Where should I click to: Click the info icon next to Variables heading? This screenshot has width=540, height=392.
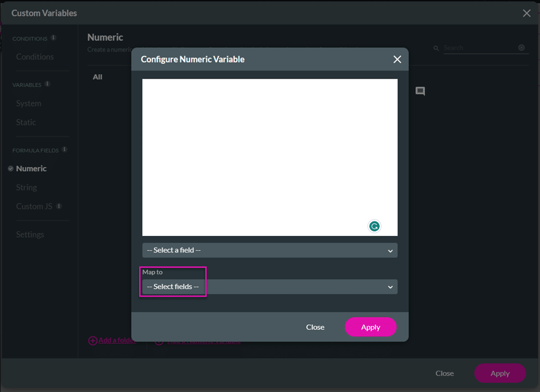coord(47,84)
